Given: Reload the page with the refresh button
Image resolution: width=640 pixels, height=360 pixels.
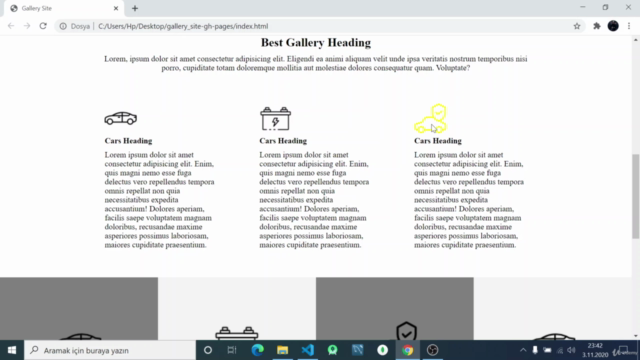Looking at the screenshot, I should click(x=43, y=26).
